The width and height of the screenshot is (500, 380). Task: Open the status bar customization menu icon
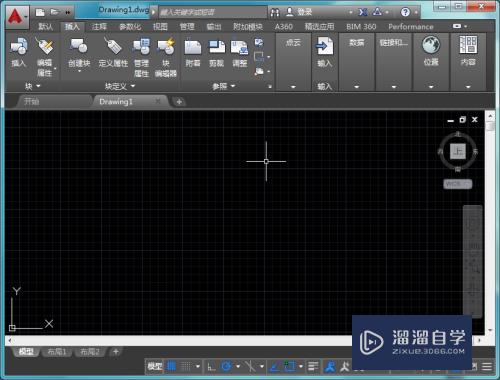[x=487, y=367]
